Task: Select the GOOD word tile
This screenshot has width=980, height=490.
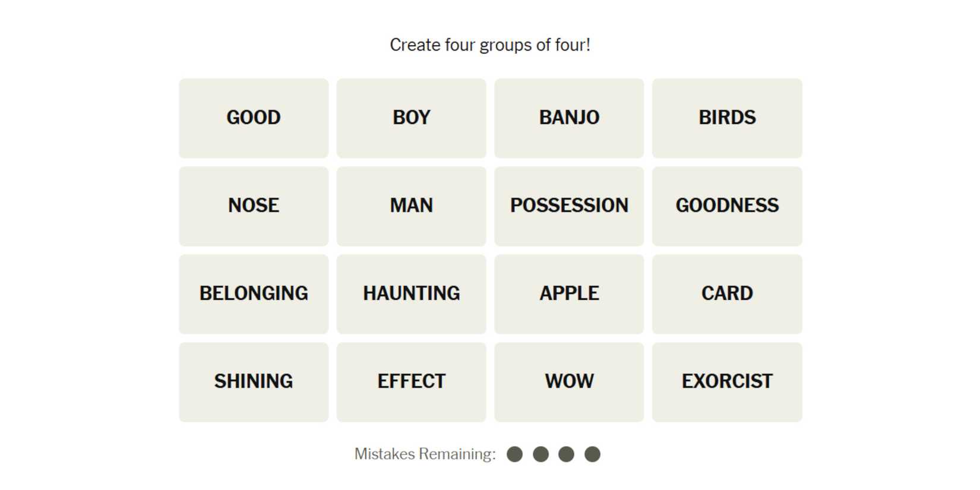Action: coord(254,118)
